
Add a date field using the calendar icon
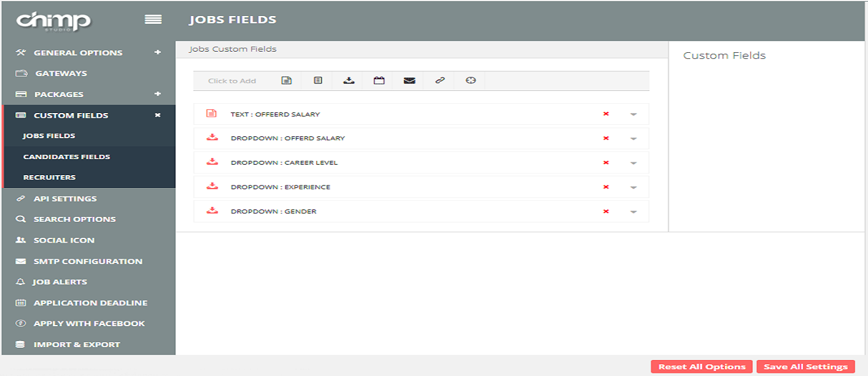379,80
